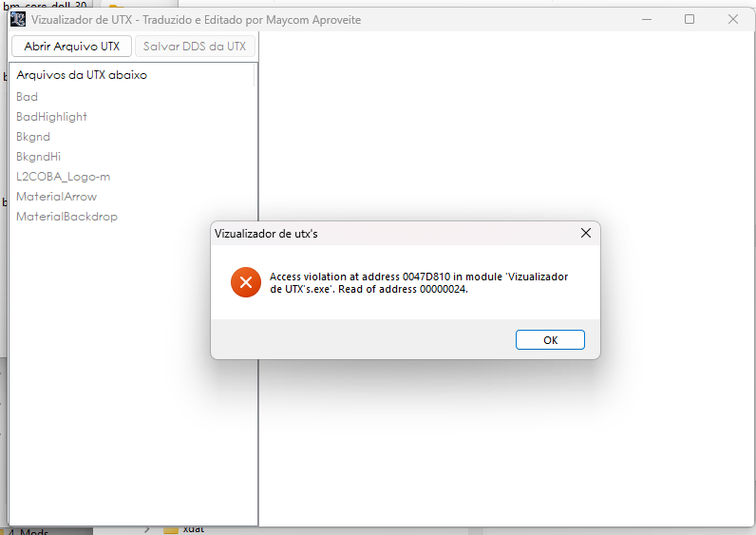Click the app icon in the title bar
Image resolution: width=756 pixels, height=535 pixels.
point(18,19)
